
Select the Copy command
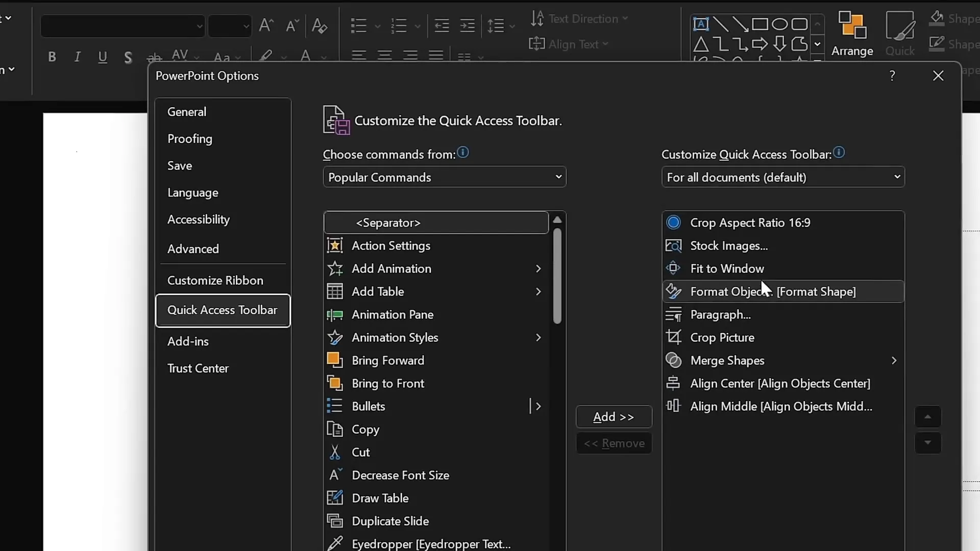click(436, 429)
